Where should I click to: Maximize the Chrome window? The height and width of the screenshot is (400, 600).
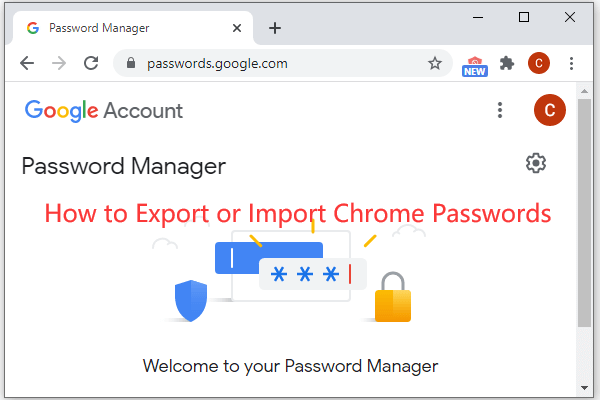tap(524, 17)
